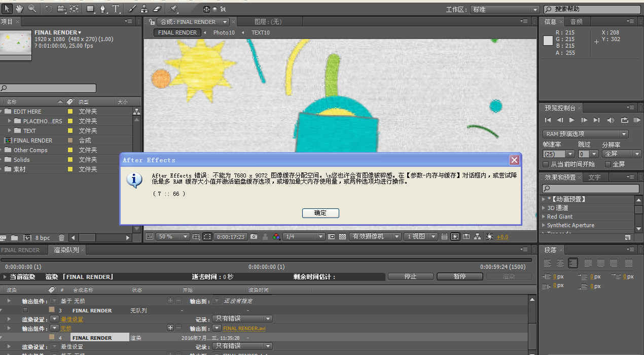This screenshot has height=355, width=644.
Task: Select the Zoom magnifier tool
Action: pyautogui.click(x=32, y=9)
